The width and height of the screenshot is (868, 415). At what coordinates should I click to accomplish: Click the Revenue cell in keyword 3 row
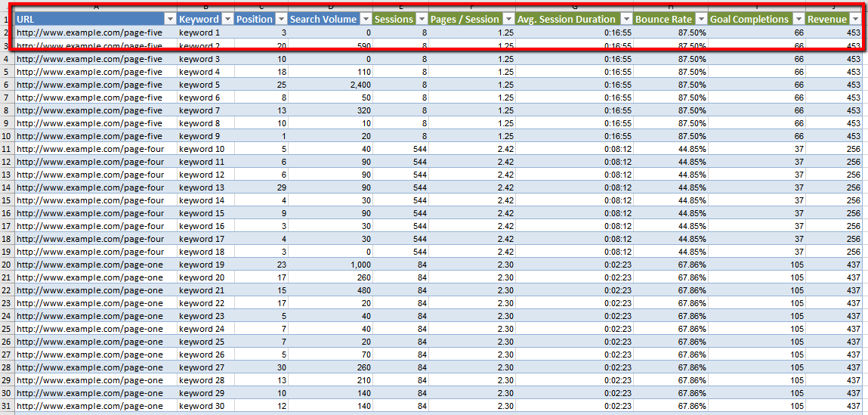(834, 59)
